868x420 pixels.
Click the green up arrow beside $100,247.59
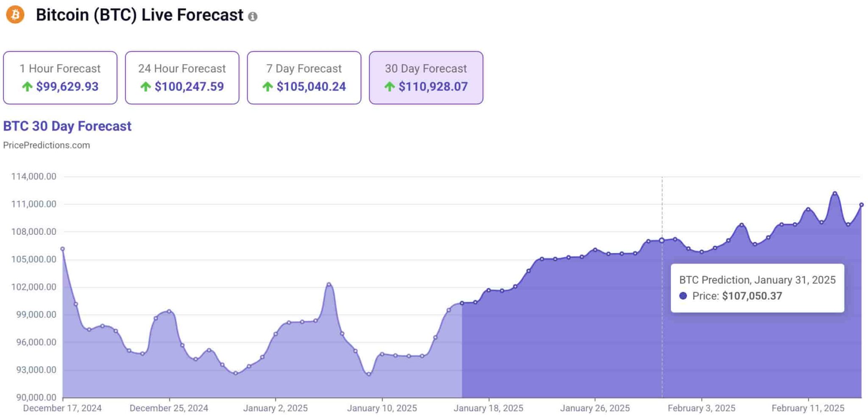(x=145, y=87)
